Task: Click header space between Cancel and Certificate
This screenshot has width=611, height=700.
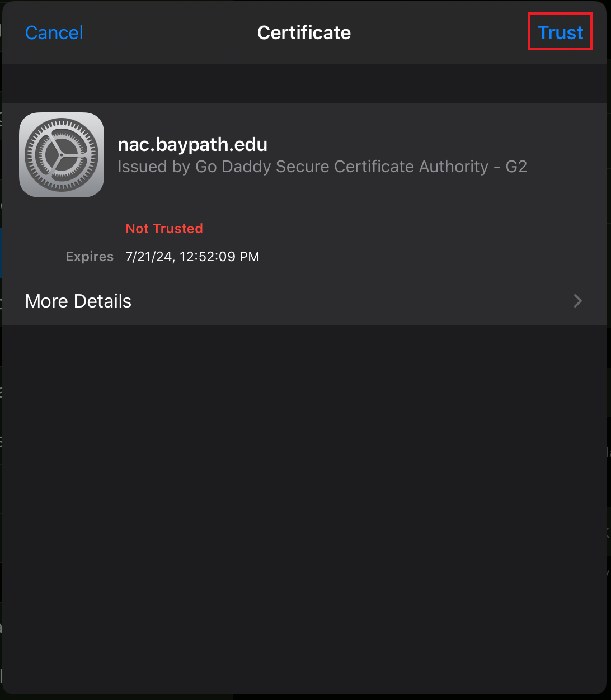Action: 168,32
